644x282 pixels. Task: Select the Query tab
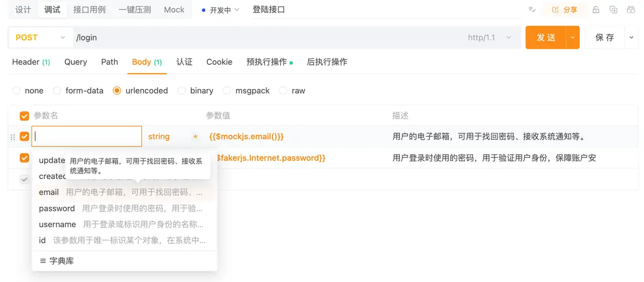pyautogui.click(x=75, y=62)
